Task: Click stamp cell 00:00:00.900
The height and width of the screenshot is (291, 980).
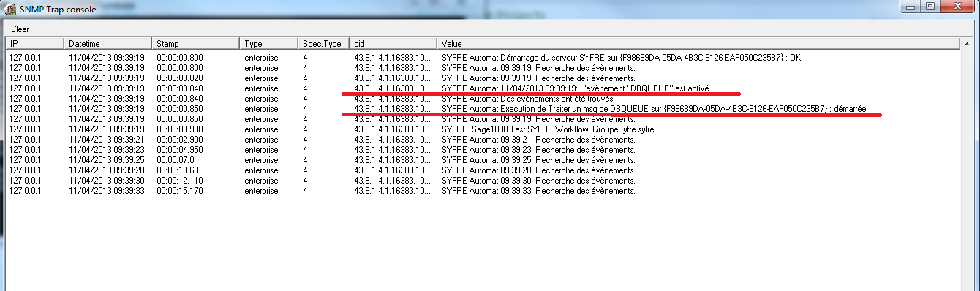Action: 180,129
